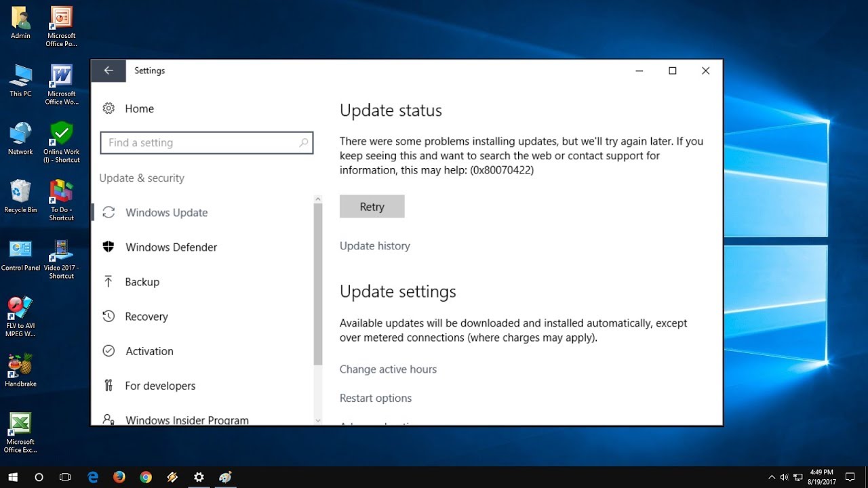868x488 pixels.
Task: Open the Action Center notification icon
Action: (x=850, y=477)
